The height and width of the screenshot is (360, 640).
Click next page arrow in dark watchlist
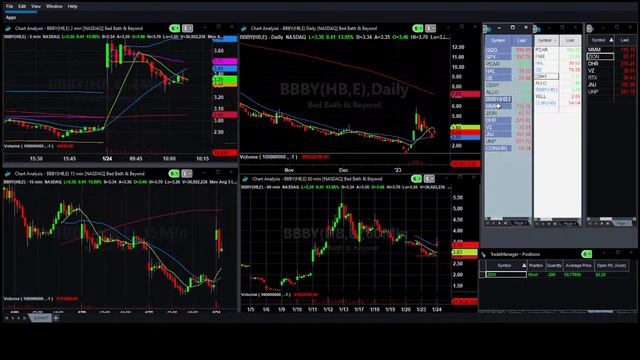point(602,223)
